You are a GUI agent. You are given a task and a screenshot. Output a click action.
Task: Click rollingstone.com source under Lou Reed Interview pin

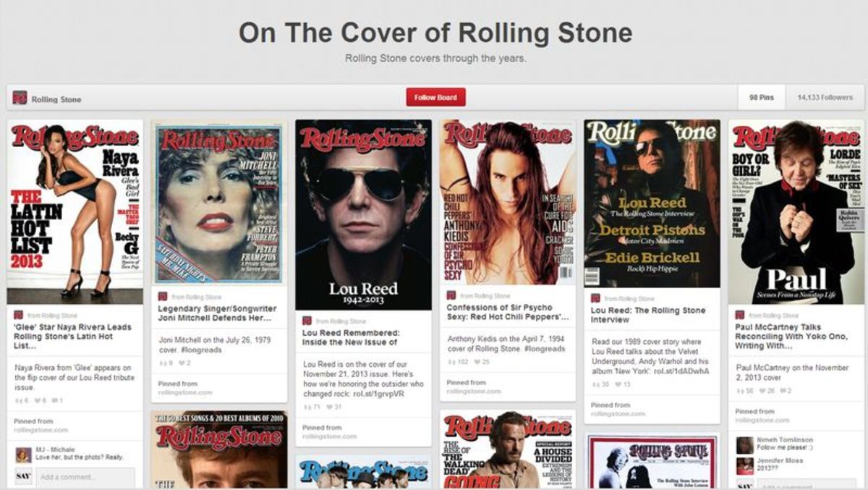pos(618,414)
